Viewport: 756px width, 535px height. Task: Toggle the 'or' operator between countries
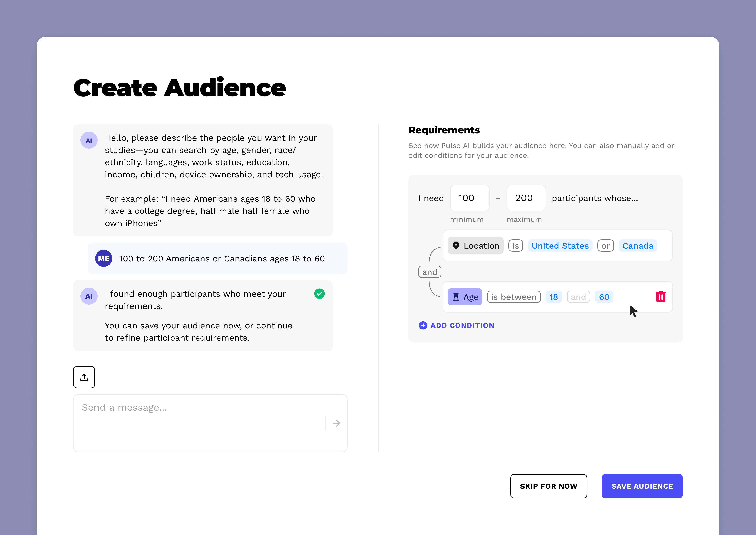coord(605,246)
